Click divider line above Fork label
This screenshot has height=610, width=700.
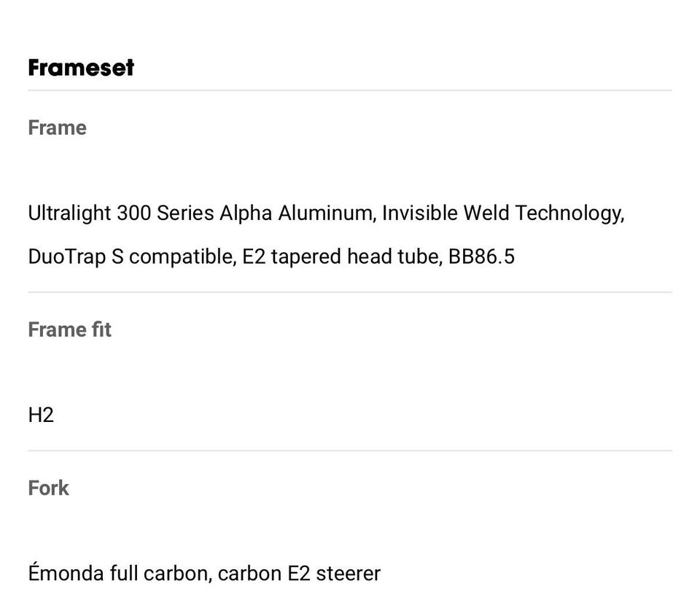[350, 450]
